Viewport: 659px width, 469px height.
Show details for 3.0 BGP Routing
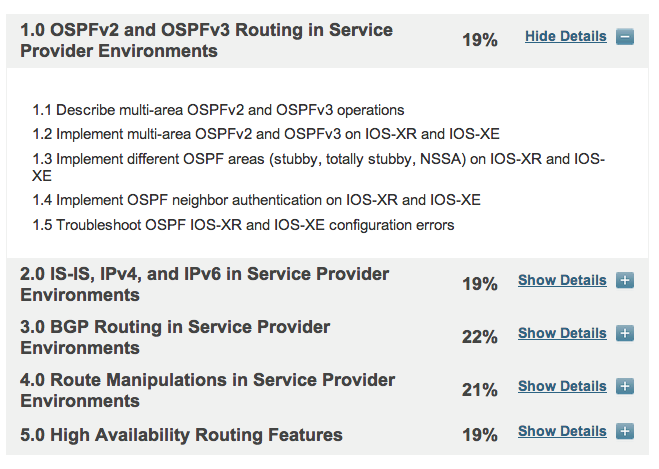pos(562,333)
